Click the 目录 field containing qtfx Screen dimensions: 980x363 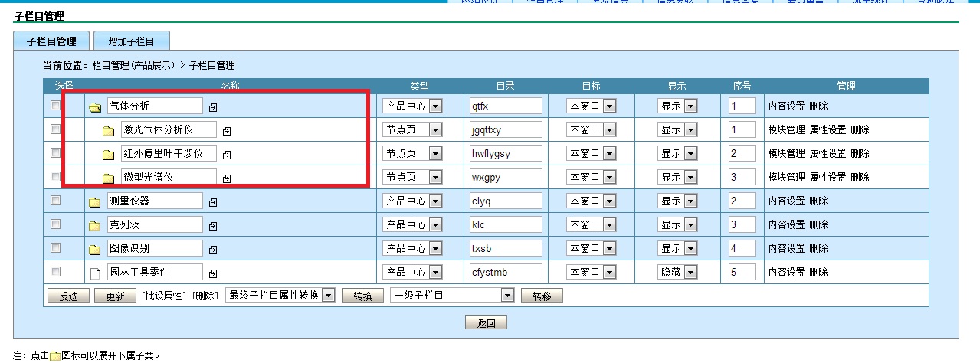[506, 106]
